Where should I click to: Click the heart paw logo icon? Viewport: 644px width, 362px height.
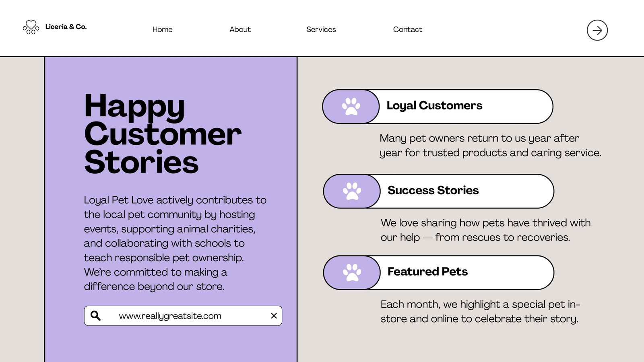[x=31, y=27]
